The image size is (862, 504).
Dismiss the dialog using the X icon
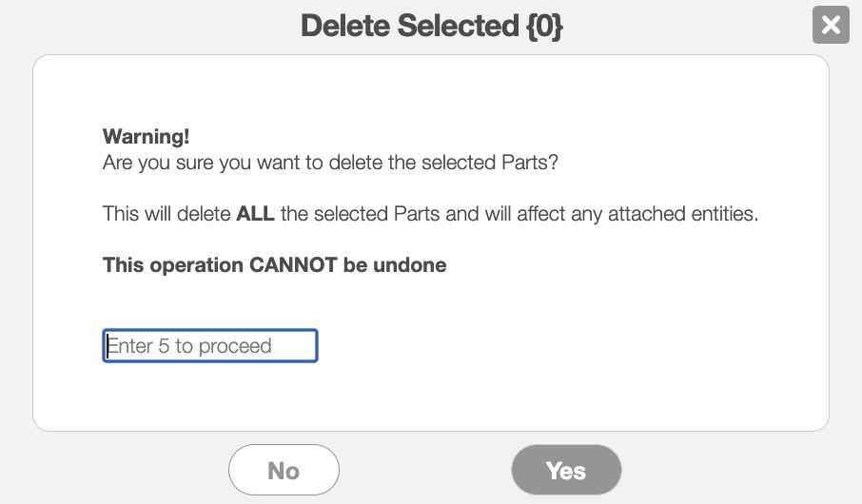point(831,25)
